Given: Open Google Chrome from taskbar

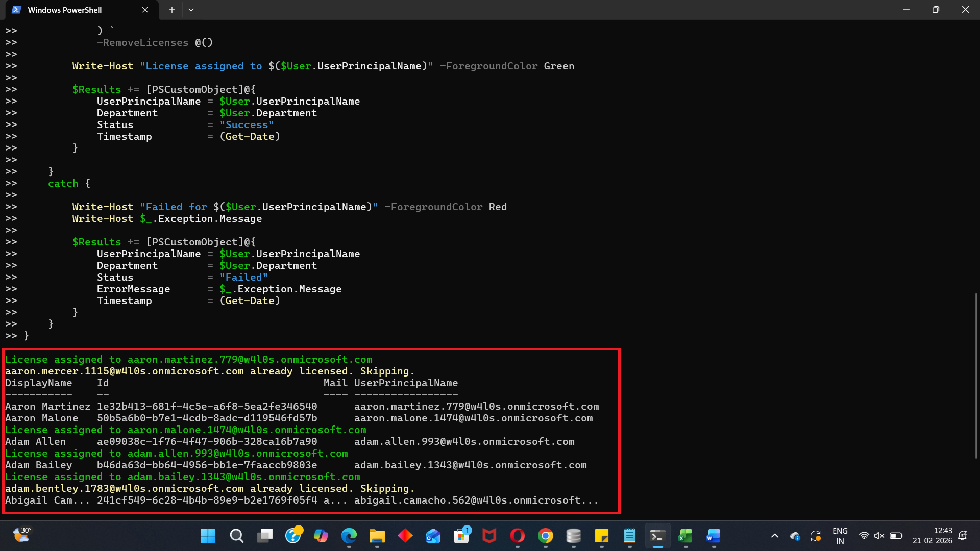Looking at the screenshot, I should click(x=545, y=536).
